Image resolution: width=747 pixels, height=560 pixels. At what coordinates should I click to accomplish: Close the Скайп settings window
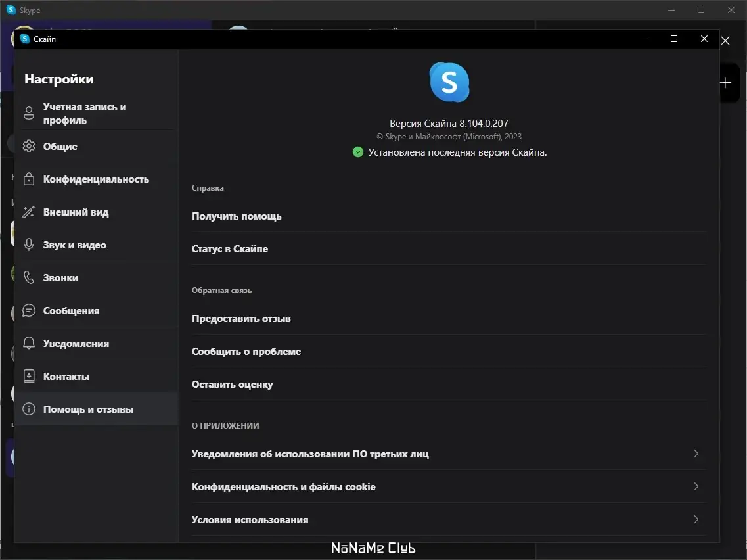click(704, 39)
